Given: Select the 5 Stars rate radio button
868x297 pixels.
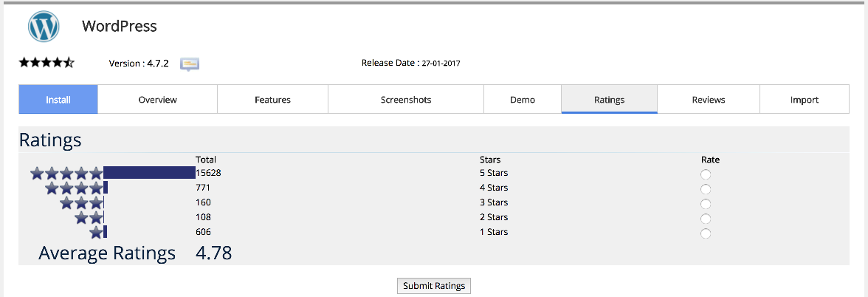Looking at the screenshot, I should [706, 174].
